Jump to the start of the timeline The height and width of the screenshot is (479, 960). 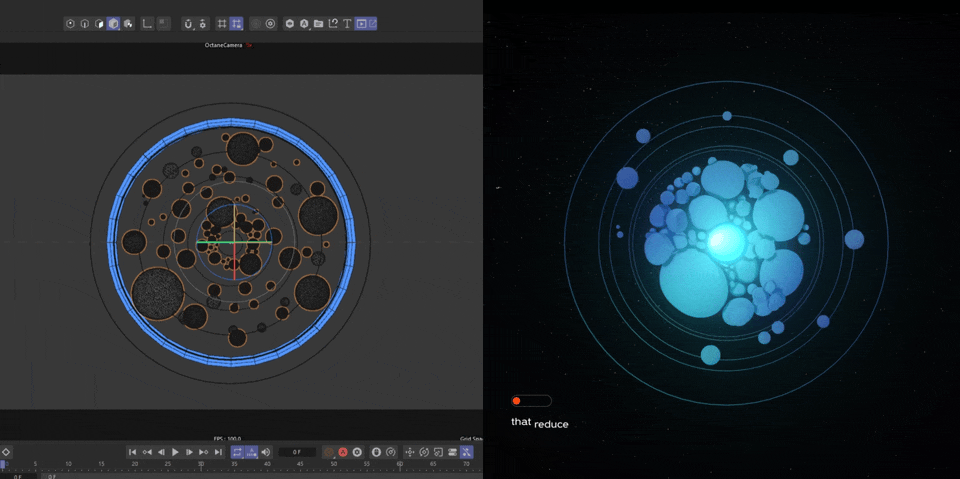132,452
